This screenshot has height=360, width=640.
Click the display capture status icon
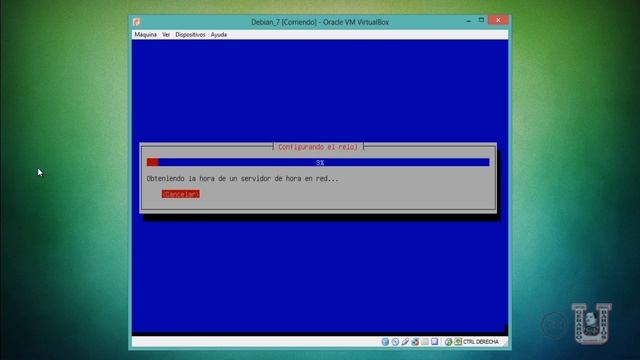point(435,342)
